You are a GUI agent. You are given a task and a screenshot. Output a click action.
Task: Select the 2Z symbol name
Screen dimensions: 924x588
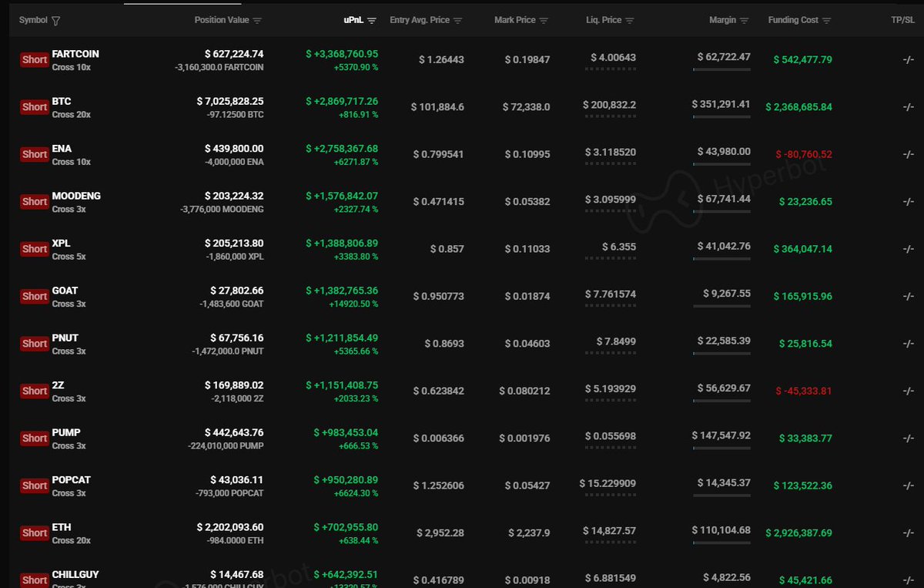58,385
